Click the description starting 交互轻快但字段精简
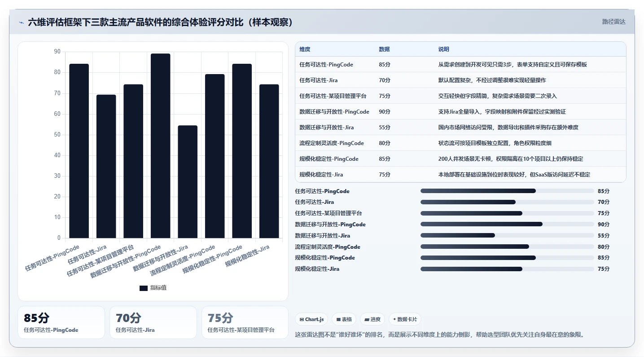644x357 pixels. (497, 96)
